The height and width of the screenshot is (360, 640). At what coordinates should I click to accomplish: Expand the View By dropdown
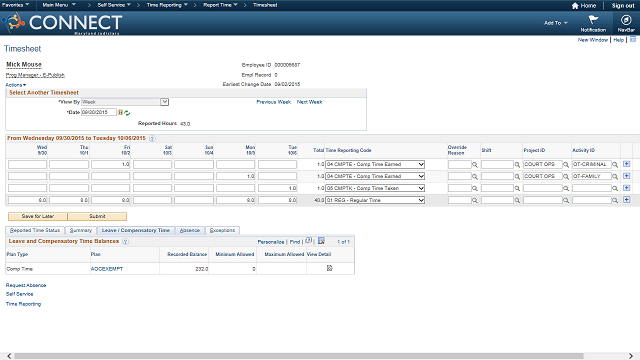164,102
